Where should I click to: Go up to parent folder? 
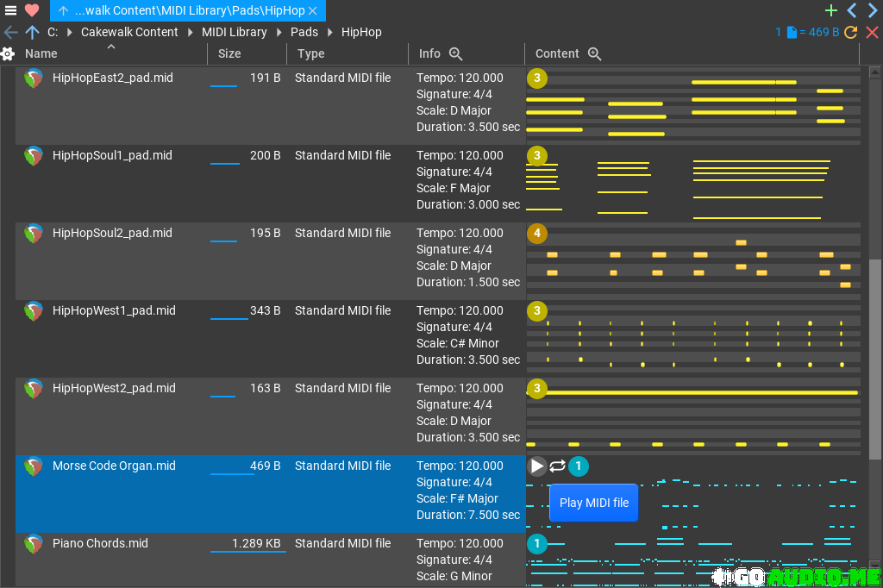point(32,32)
